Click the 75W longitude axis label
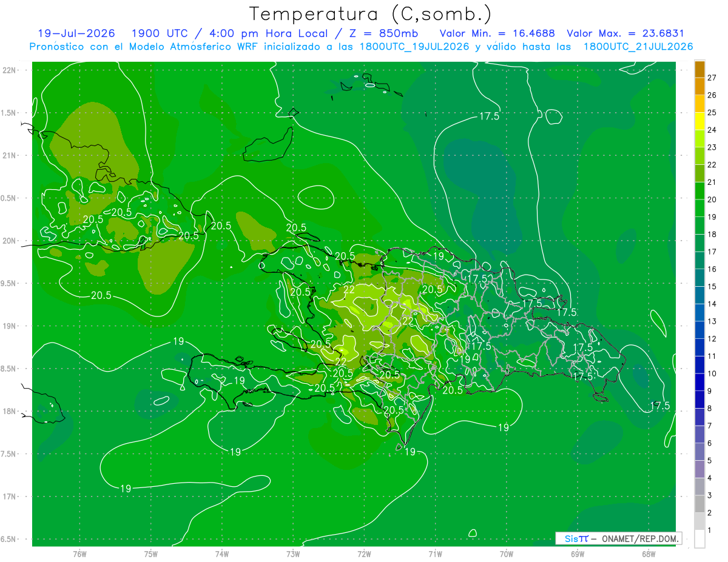This screenshot has width=728, height=562. (151, 554)
